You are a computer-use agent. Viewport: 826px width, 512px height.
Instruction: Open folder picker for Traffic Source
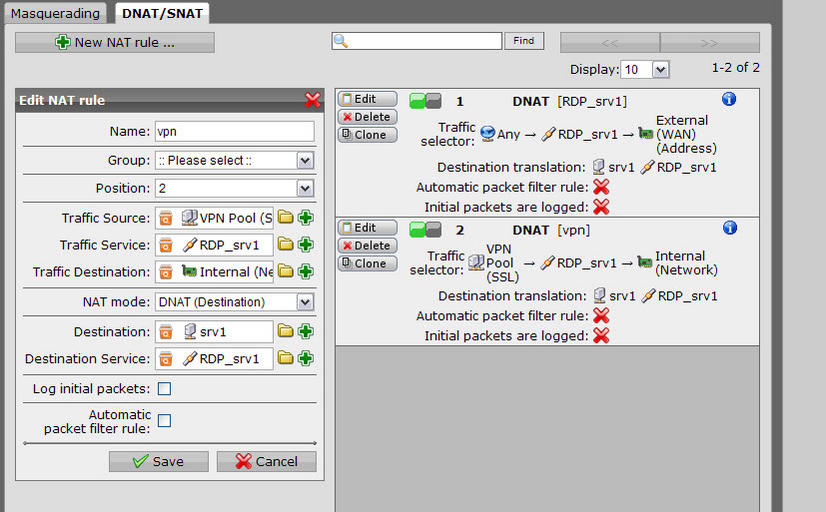coord(285,217)
